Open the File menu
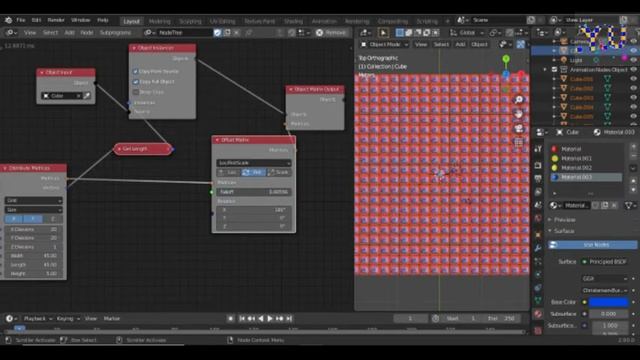 [21, 20]
